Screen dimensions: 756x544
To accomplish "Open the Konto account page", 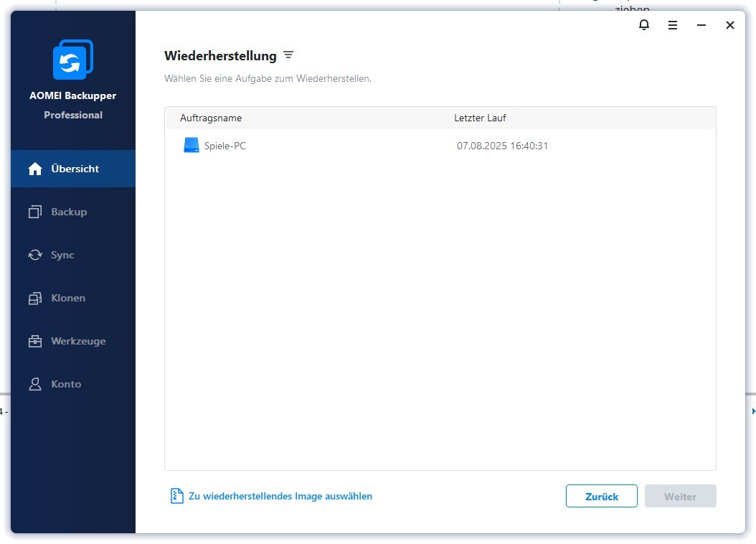I will [x=65, y=384].
